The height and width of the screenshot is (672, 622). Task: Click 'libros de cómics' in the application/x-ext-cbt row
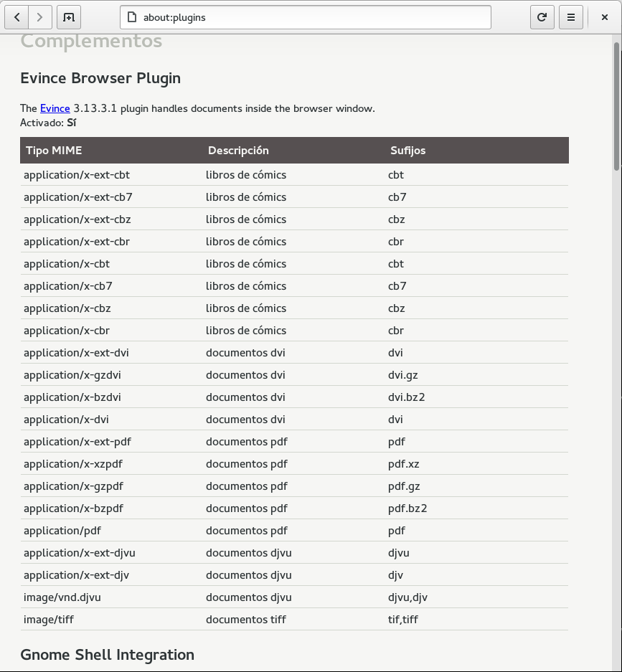pyautogui.click(x=246, y=175)
